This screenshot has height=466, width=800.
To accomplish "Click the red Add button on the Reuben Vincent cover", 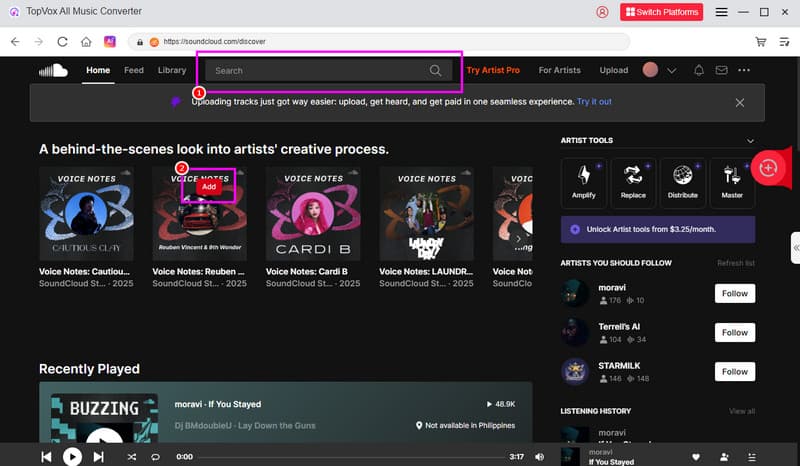I will tap(209, 187).
